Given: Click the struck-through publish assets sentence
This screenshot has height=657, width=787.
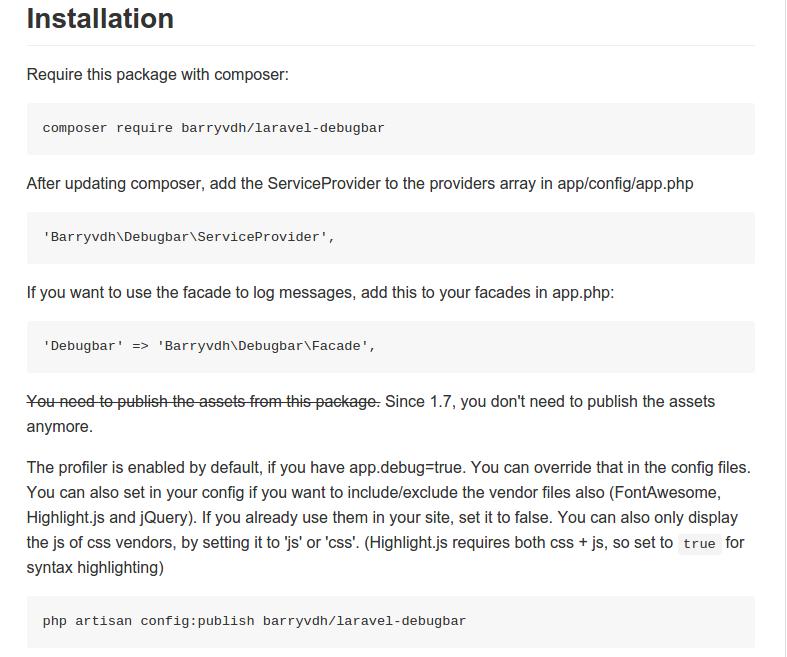Looking at the screenshot, I should [x=203, y=402].
